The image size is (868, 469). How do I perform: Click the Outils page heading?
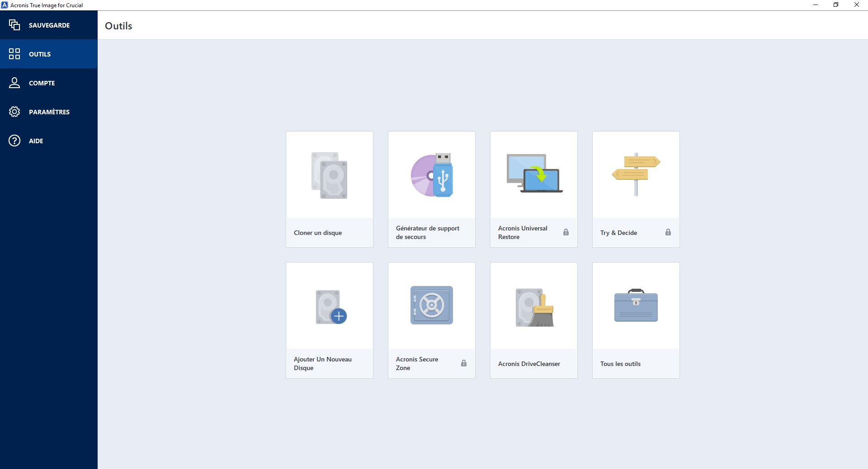point(118,26)
